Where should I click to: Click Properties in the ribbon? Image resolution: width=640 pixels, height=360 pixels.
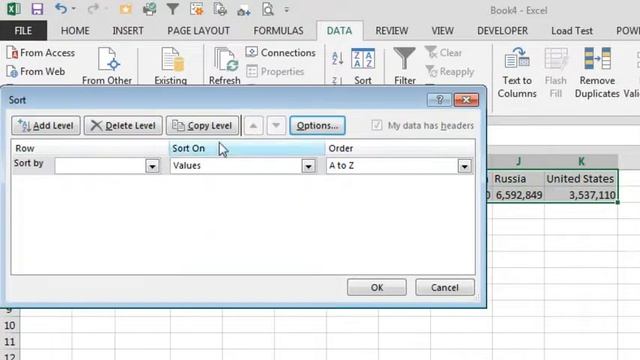pos(275,71)
